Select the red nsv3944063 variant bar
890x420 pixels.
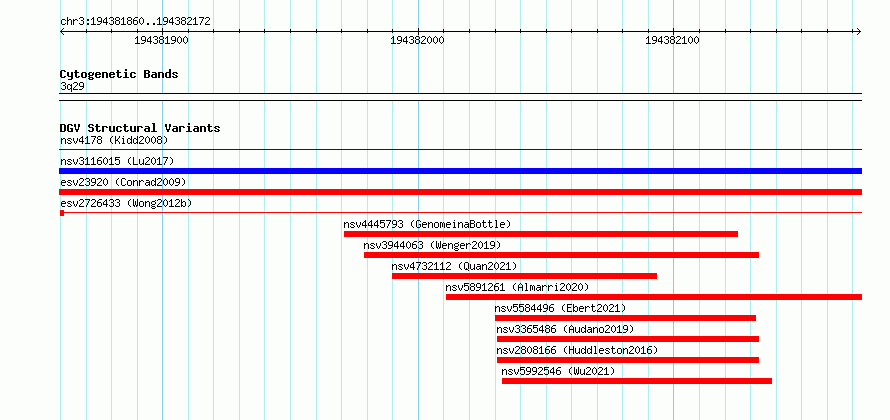[x=561, y=255]
